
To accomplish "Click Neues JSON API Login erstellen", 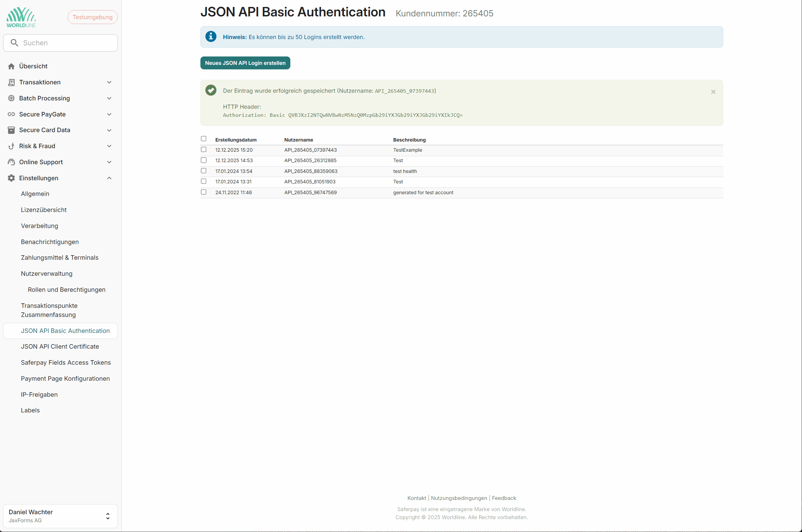I will point(245,63).
